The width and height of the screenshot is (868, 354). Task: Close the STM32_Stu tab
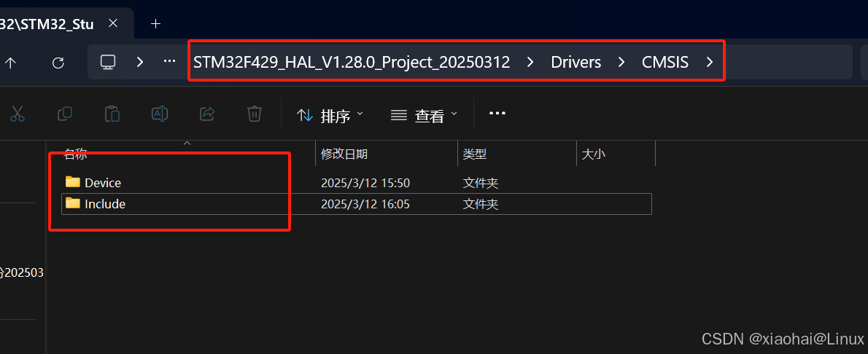[113, 24]
